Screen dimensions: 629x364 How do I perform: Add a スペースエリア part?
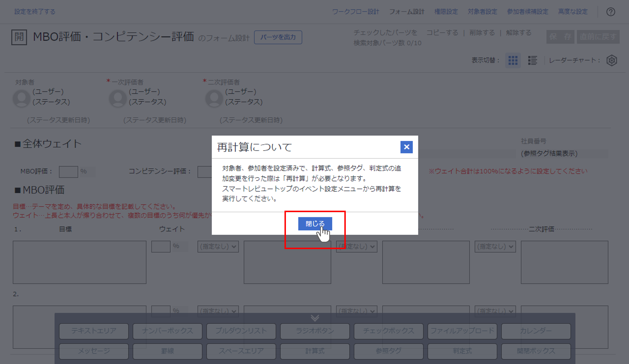241,351
